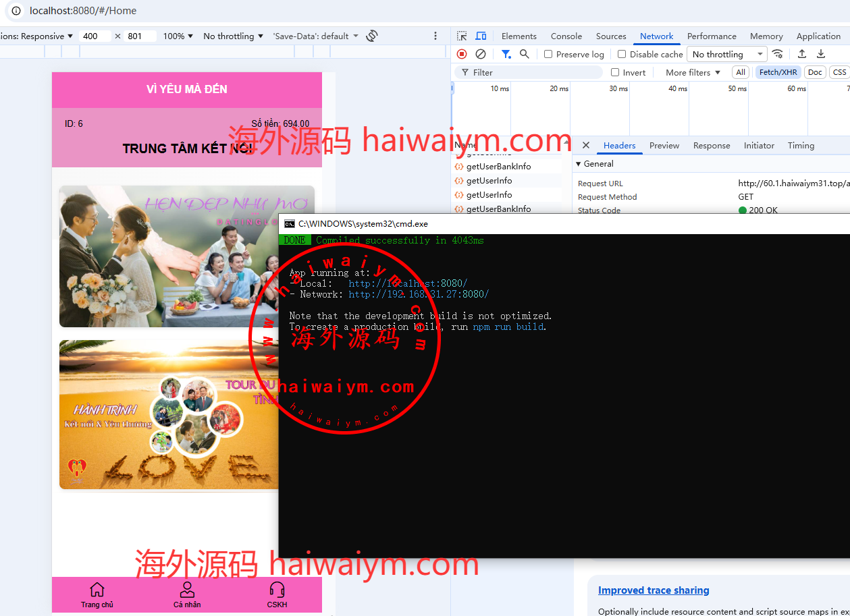Collapse the General headers section

tap(579, 164)
